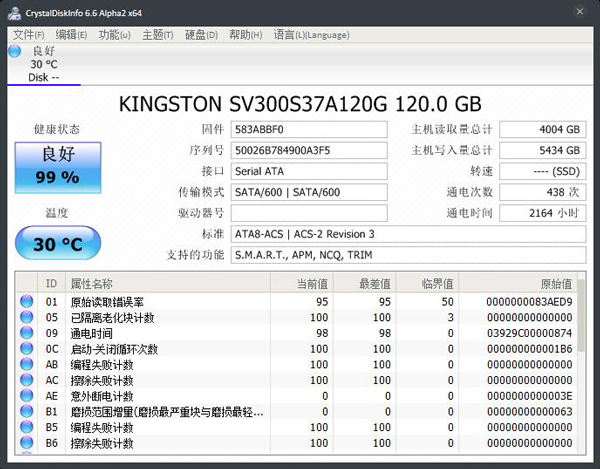Close the CrystalDiskInfo window
The image size is (600, 469).
click(580, 12)
